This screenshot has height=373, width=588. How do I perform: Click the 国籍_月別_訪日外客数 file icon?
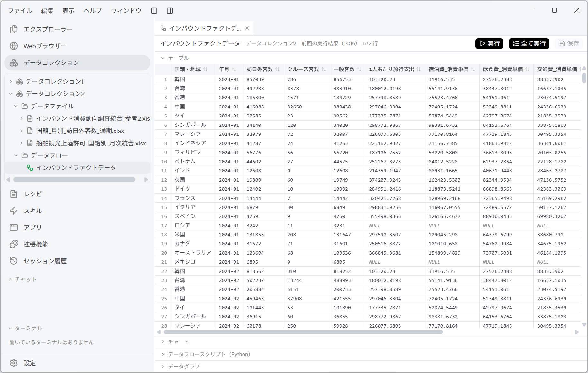(30, 131)
